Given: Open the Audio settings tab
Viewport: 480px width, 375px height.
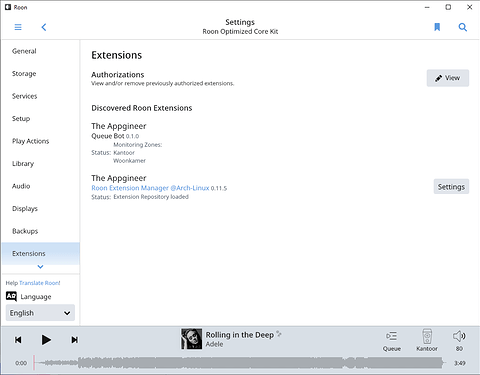Looking at the screenshot, I should tap(40, 186).
